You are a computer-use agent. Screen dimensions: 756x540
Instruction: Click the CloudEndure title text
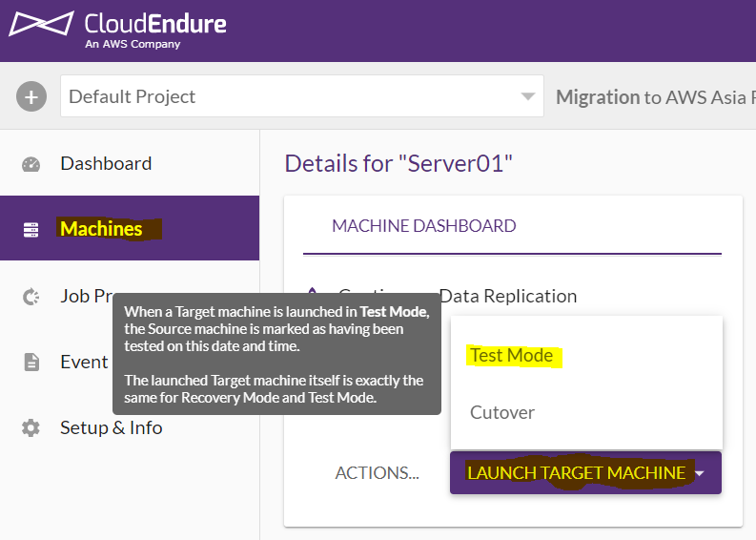155,23
